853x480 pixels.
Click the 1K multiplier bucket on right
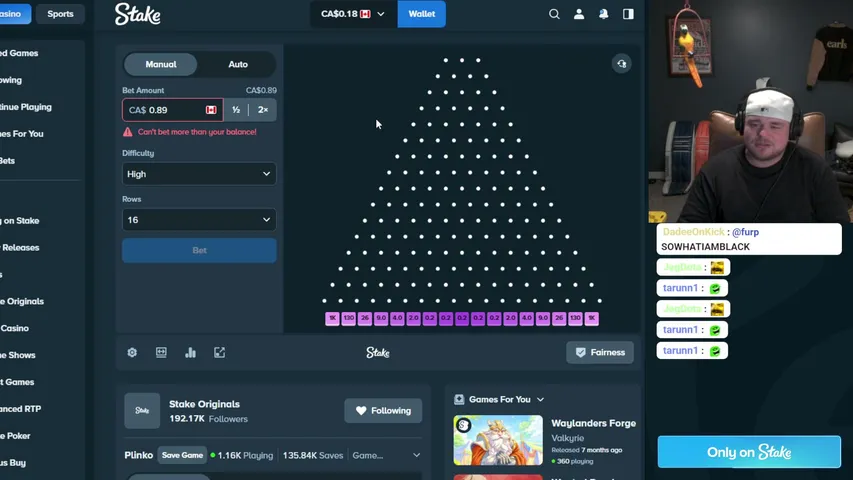[x=592, y=318]
